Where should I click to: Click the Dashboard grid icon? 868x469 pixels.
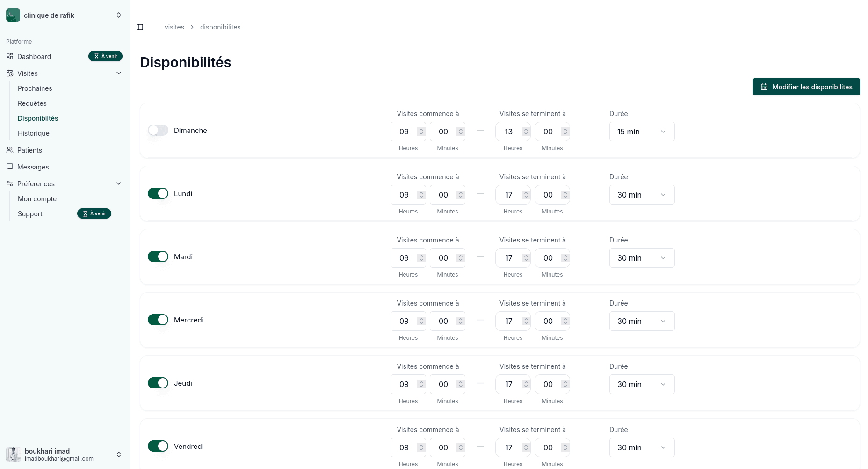[x=10, y=57]
